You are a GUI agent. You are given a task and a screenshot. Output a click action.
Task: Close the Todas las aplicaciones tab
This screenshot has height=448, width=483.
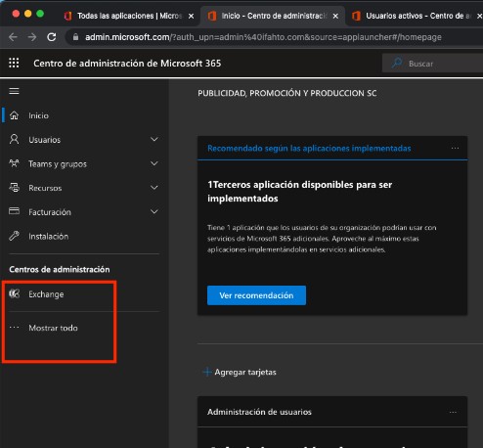click(192, 16)
